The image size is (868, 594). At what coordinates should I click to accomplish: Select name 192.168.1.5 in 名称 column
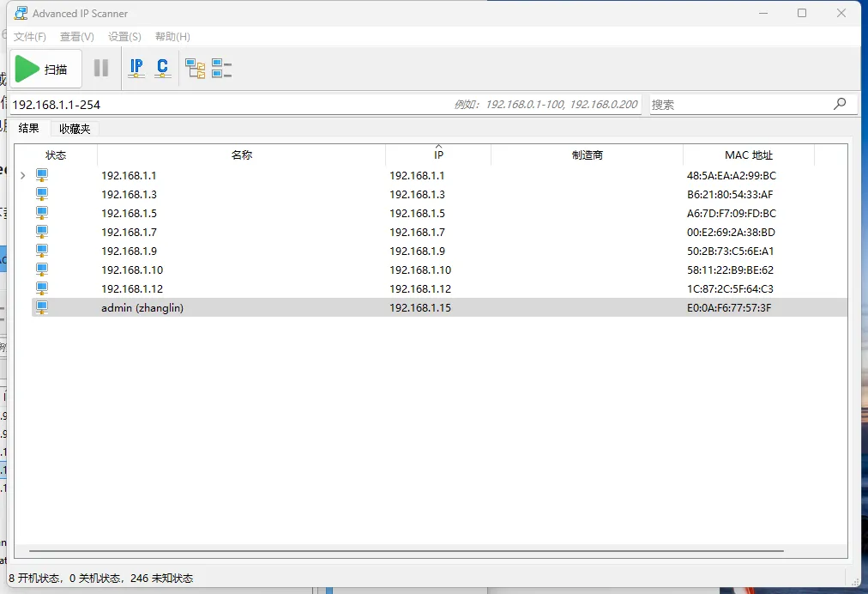click(x=129, y=214)
